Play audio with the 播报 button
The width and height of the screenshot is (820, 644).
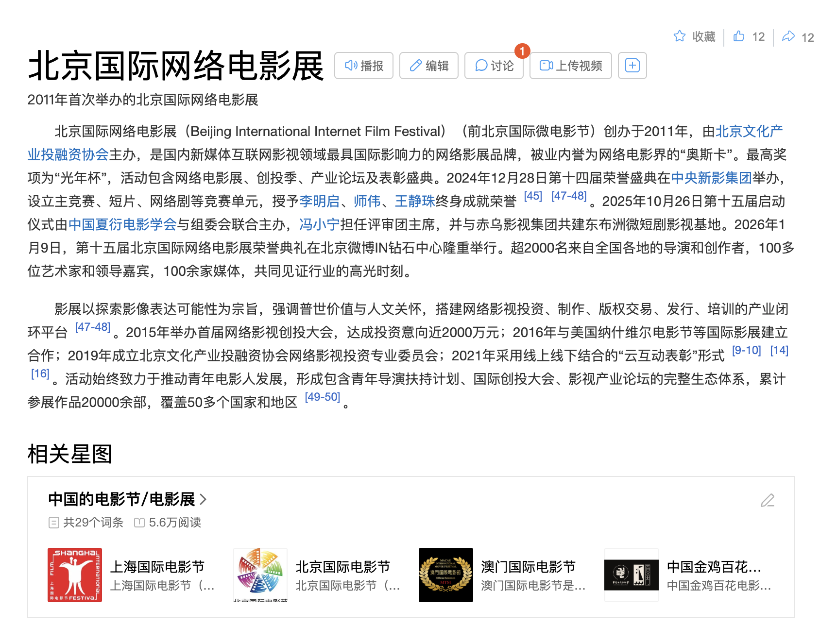(364, 66)
